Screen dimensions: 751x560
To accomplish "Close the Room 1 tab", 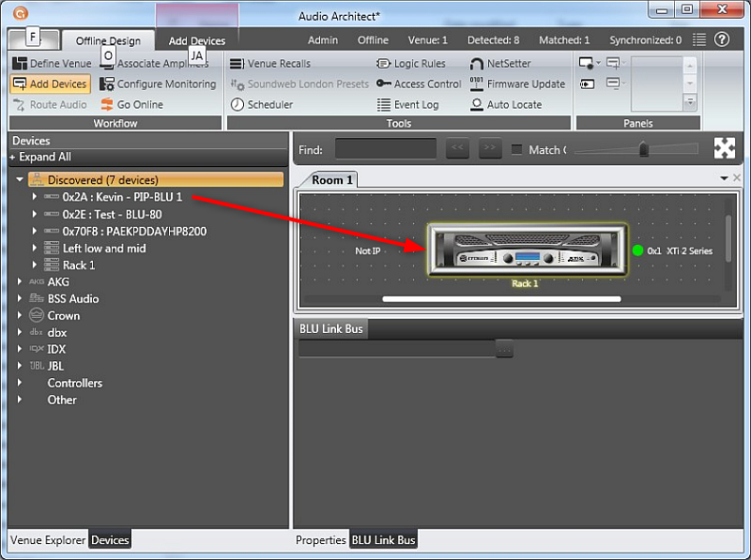I will (x=737, y=178).
